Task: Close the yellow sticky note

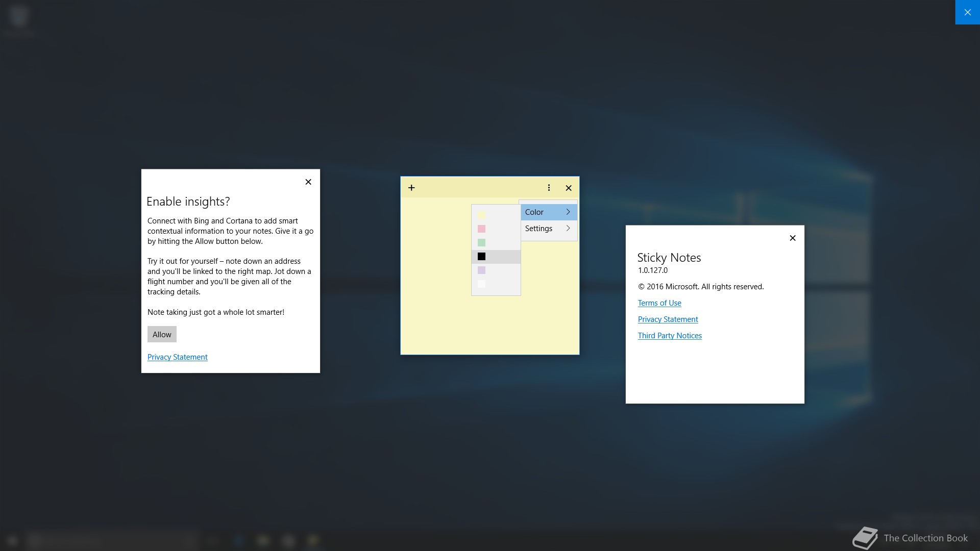Action: [x=569, y=188]
